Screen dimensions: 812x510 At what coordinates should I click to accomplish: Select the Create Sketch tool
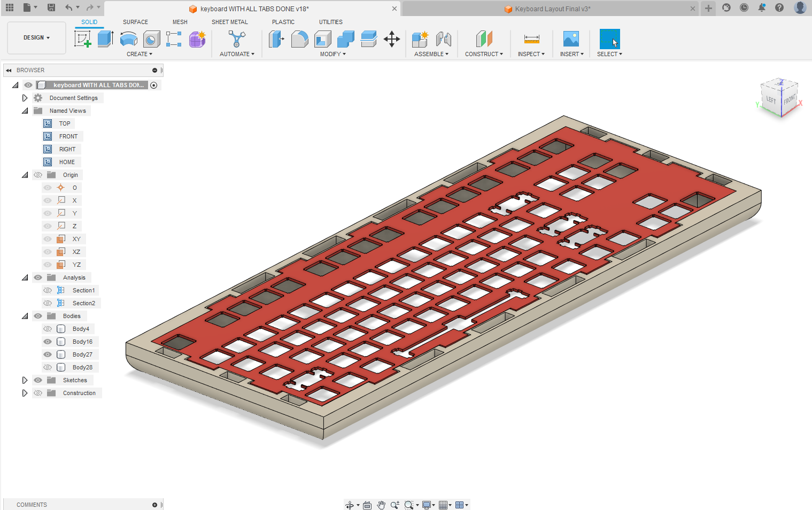[x=83, y=39]
